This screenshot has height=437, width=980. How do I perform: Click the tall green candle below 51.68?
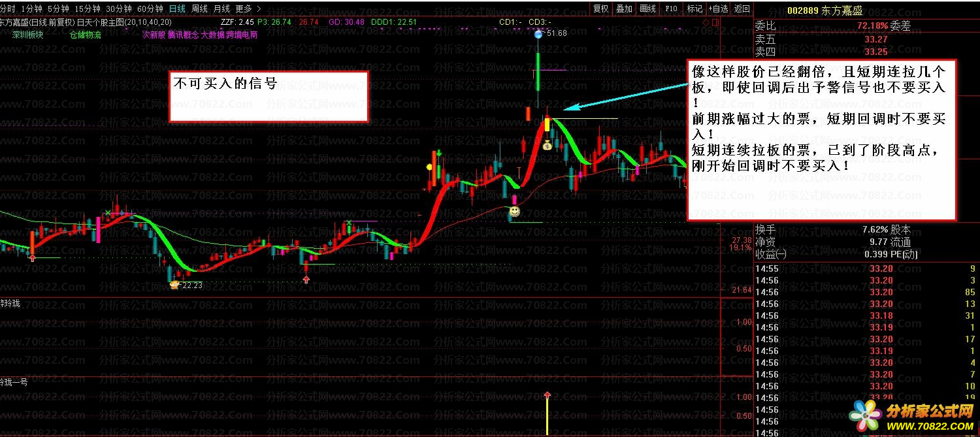tap(538, 72)
